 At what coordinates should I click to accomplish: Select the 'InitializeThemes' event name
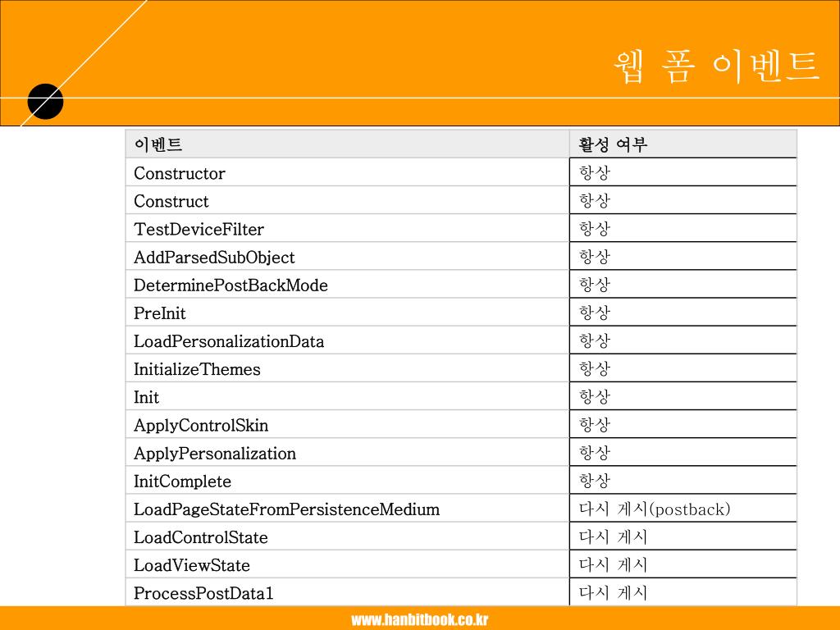[x=197, y=369]
